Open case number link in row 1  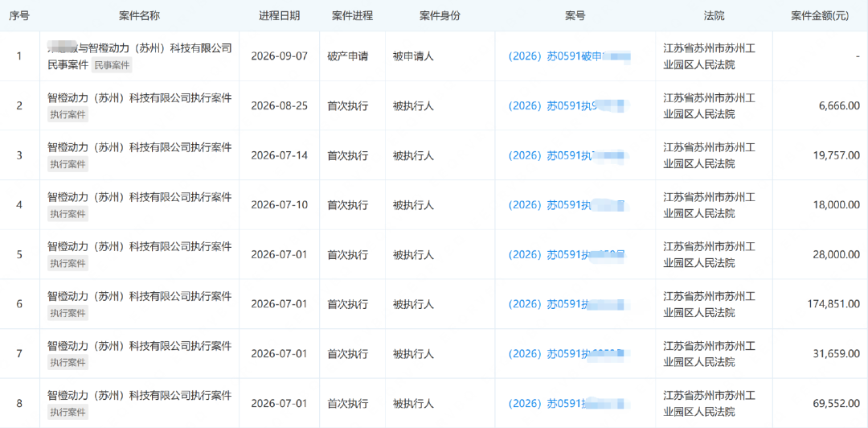(x=570, y=56)
